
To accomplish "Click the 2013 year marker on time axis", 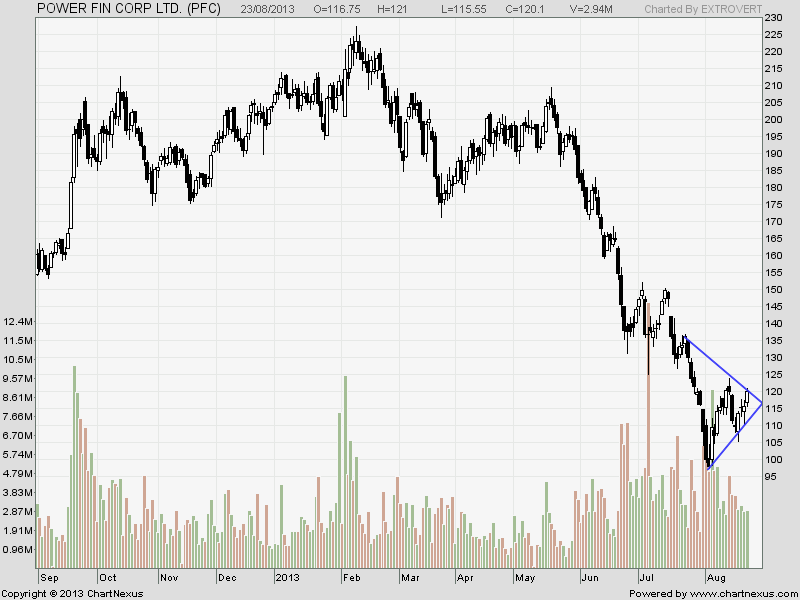I will point(289,577).
